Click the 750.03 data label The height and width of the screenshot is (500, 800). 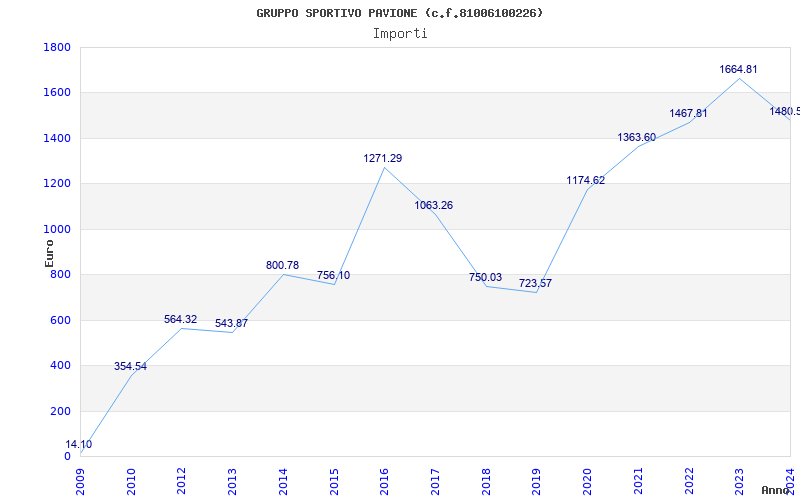coord(485,278)
